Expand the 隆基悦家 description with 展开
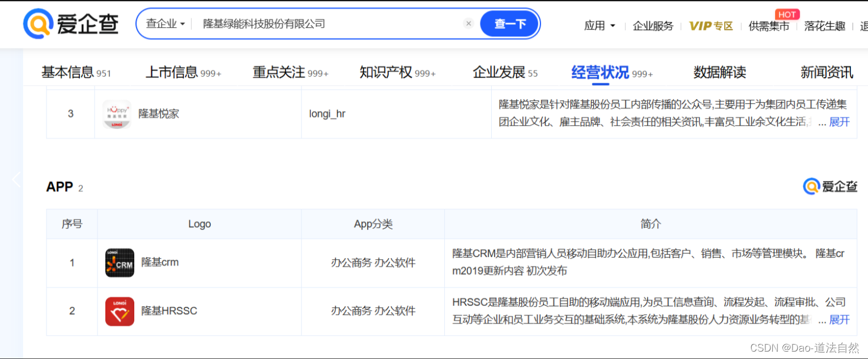This screenshot has width=868, height=359. click(x=839, y=122)
